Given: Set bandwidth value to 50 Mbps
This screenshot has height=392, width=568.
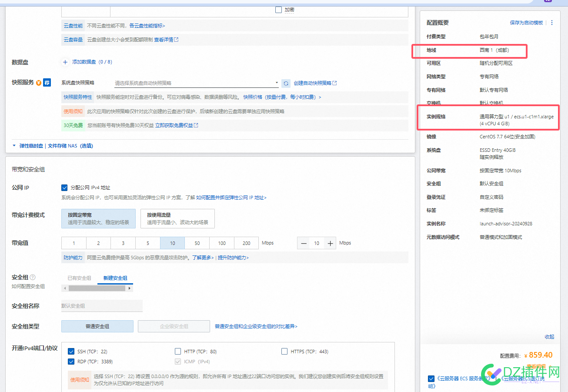Looking at the screenshot, I should click(x=197, y=243).
